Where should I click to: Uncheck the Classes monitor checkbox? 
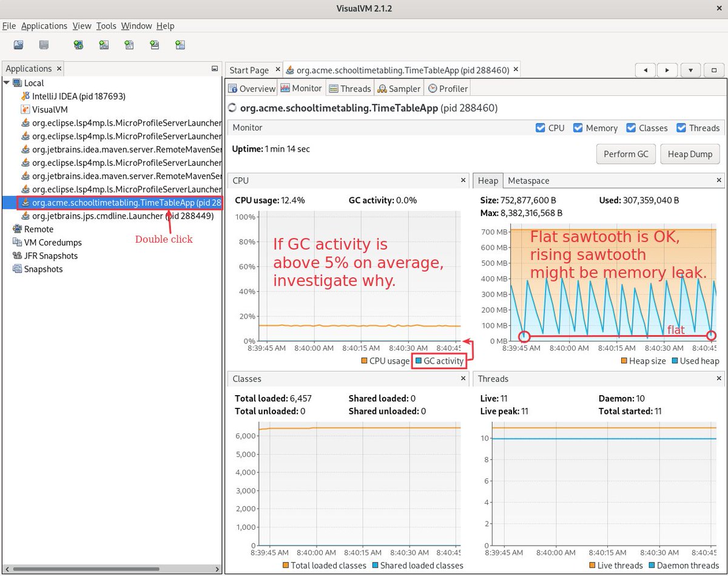click(x=631, y=128)
